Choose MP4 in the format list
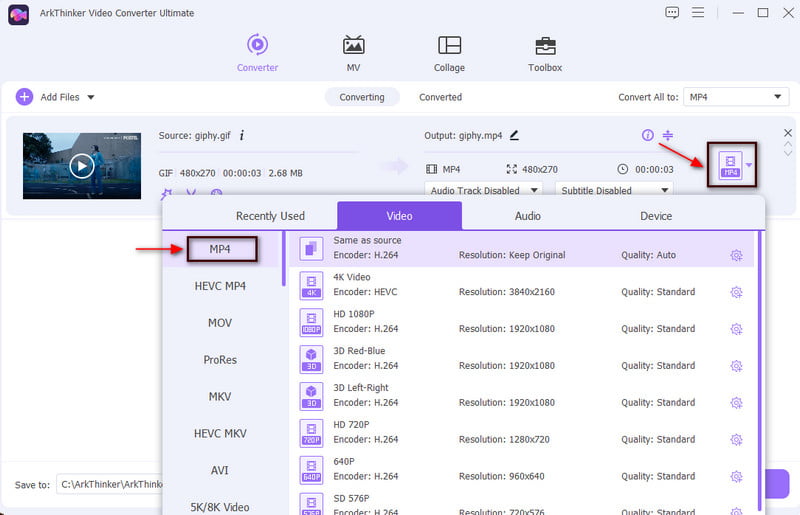This screenshot has height=515, width=800. click(220, 249)
